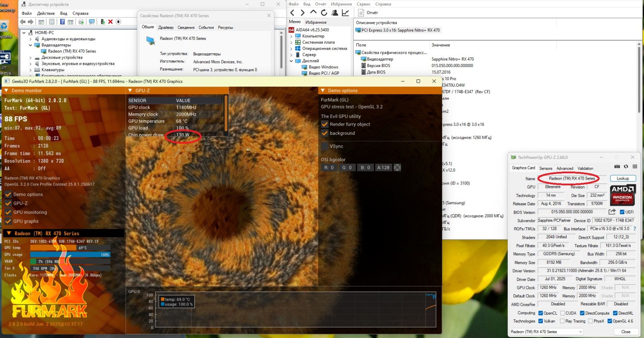644x338 pixels.
Task: Toggle the GPU monitoring checkbox
Action: (8, 212)
